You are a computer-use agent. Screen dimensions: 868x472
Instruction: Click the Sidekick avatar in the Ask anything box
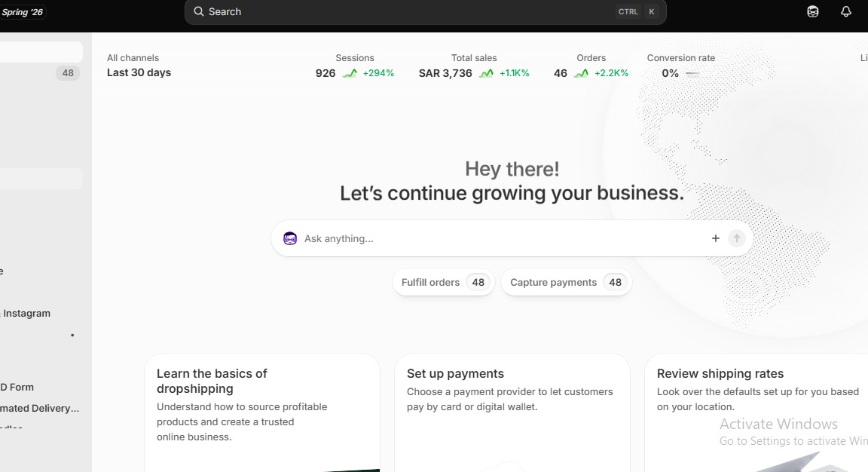(x=290, y=238)
